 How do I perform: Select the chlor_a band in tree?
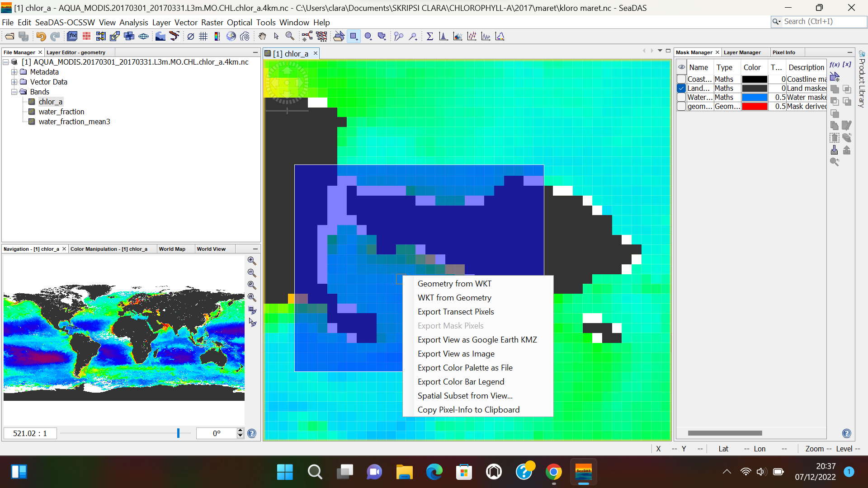click(50, 102)
